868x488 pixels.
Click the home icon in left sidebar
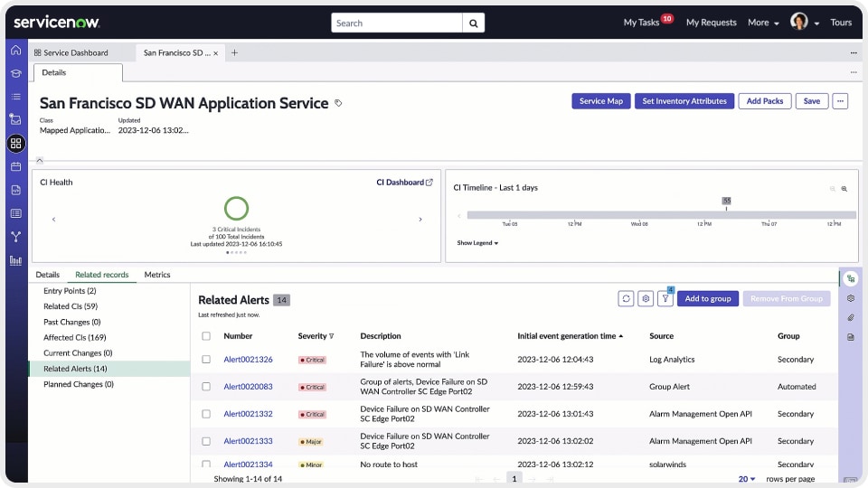tap(15, 51)
